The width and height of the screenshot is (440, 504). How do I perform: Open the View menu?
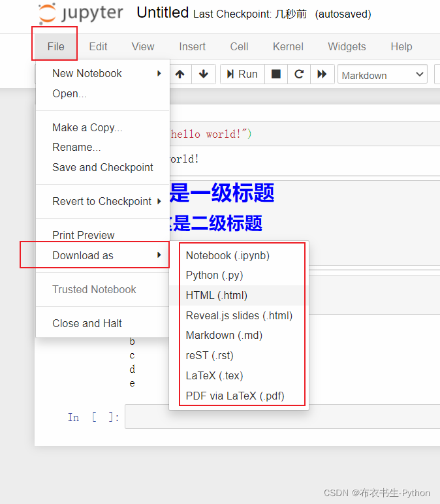point(143,46)
